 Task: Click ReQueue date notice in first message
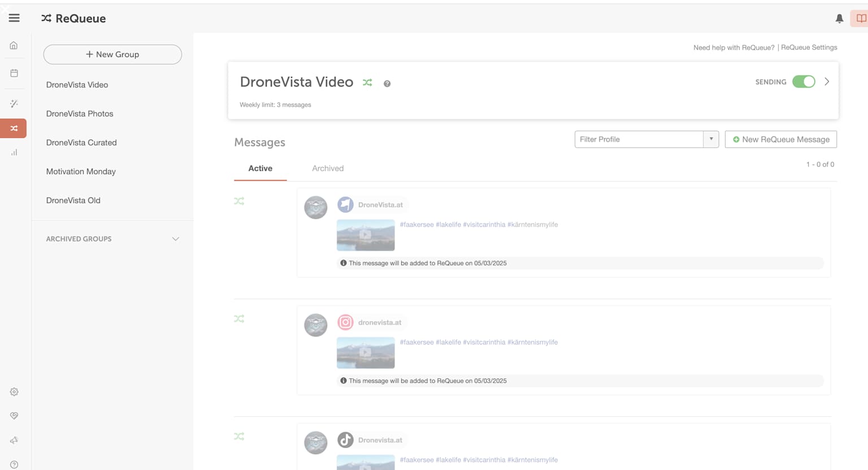[x=427, y=263]
